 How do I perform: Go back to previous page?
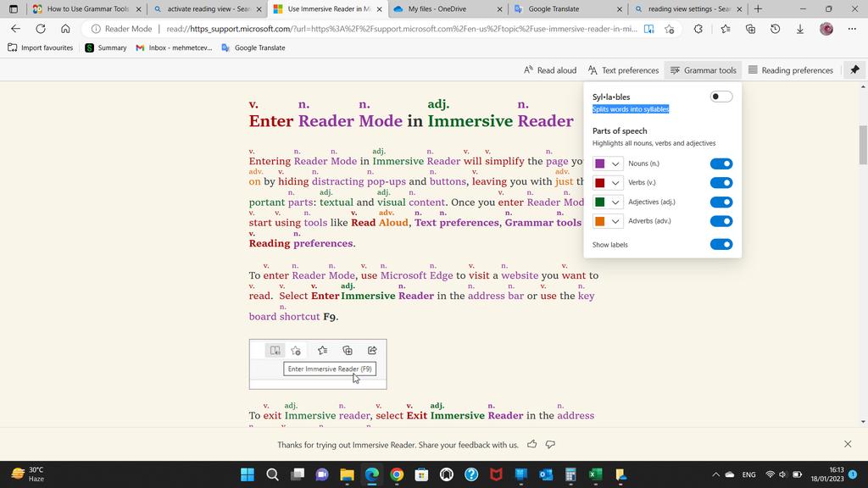(15, 29)
